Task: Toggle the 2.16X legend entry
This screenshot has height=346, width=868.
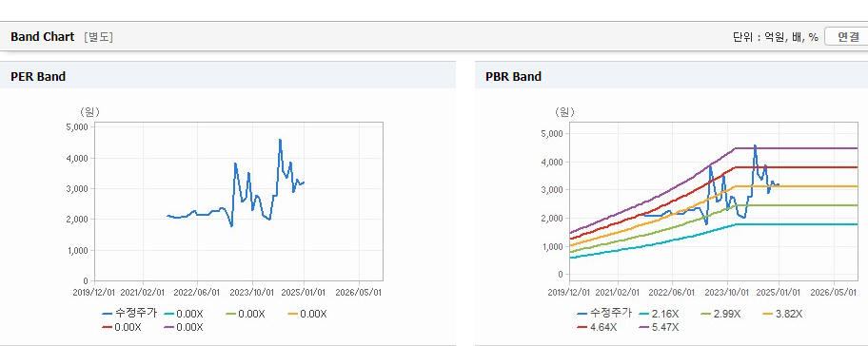Action: [660, 314]
